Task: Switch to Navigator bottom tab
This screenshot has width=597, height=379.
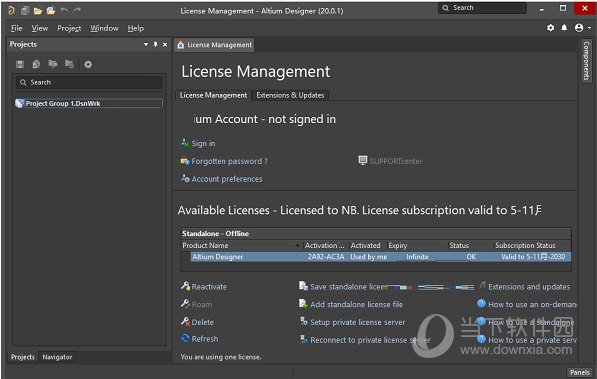Action: pos(57,357)
